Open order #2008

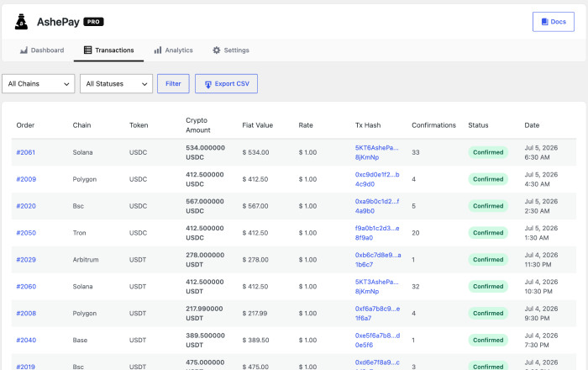[x=26, y=314]
